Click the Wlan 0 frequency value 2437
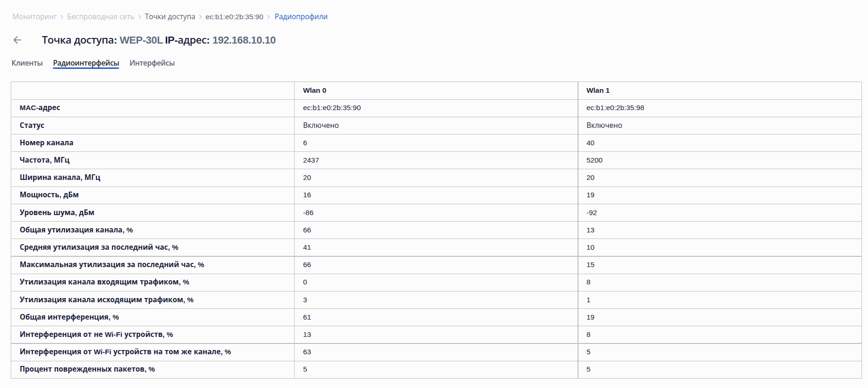Viewport: 868px width, 388px height. pos(311,160)
